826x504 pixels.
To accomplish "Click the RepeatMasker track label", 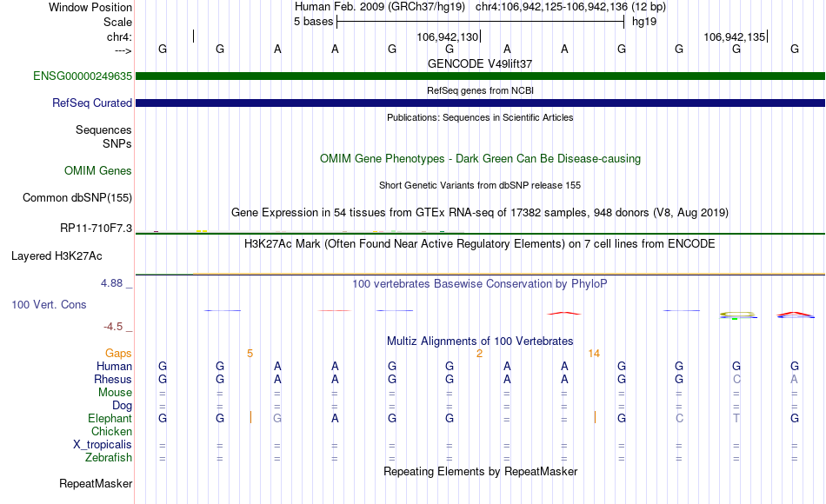I will click(96, 483).
